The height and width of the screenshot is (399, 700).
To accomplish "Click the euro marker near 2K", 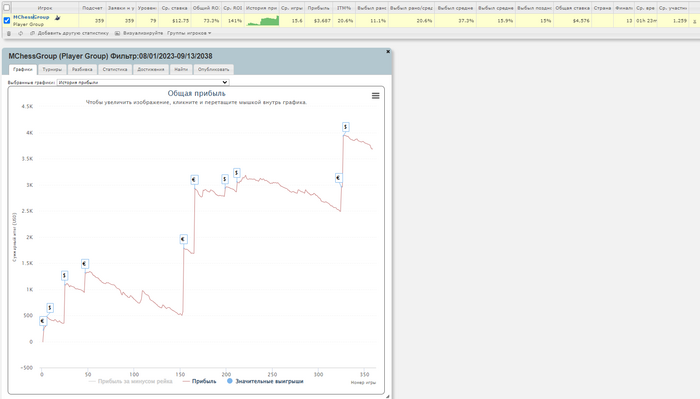I will [x=183, y=239].
